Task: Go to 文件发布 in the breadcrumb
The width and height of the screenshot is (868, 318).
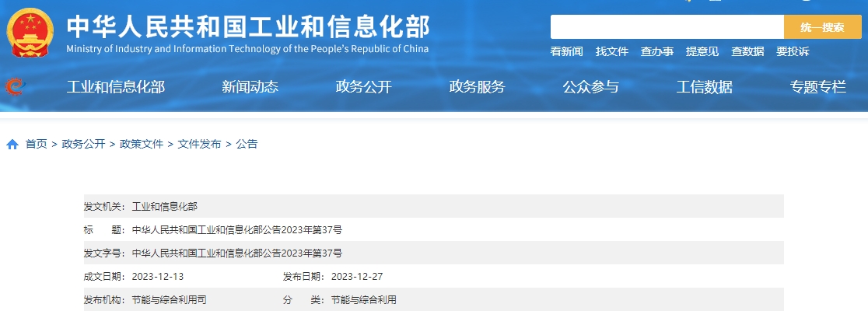Action: [x=199, y=144]
